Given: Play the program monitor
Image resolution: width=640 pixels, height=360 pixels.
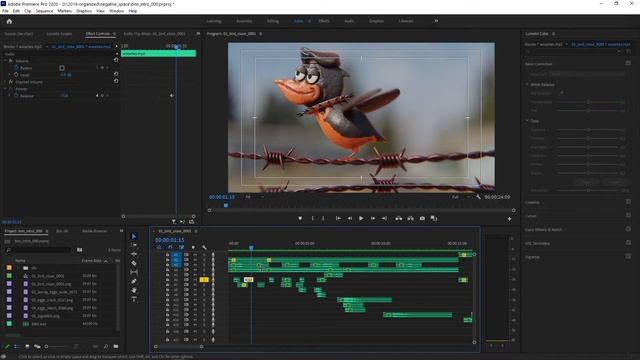Looking at the screenshot, I should pyautogui.click(x=361, y=218).
